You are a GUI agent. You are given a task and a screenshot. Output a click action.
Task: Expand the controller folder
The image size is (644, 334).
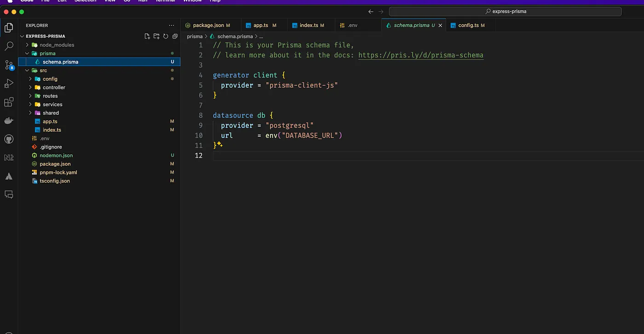click(x=54, y=87)
